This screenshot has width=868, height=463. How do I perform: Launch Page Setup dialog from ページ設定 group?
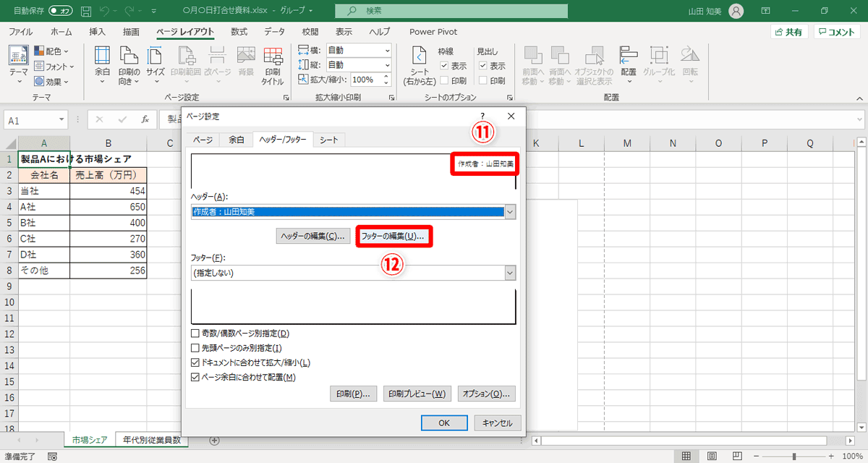pos(286,97)
